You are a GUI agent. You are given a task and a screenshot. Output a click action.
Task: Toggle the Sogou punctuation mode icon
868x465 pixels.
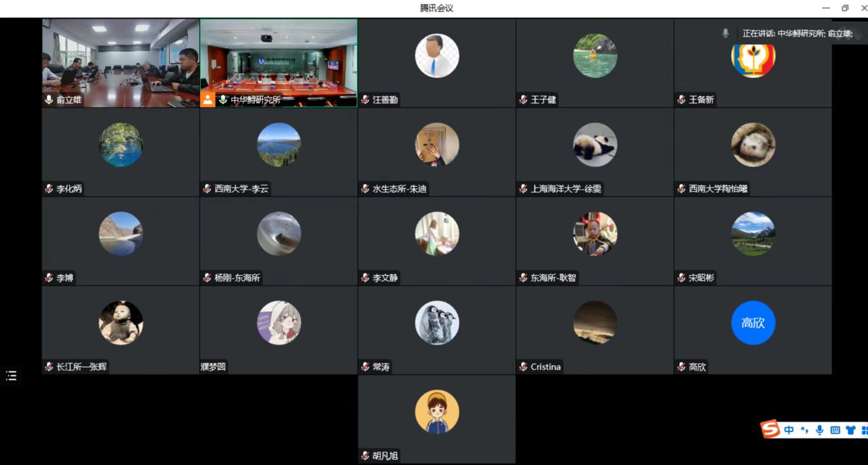click(805, 430)
